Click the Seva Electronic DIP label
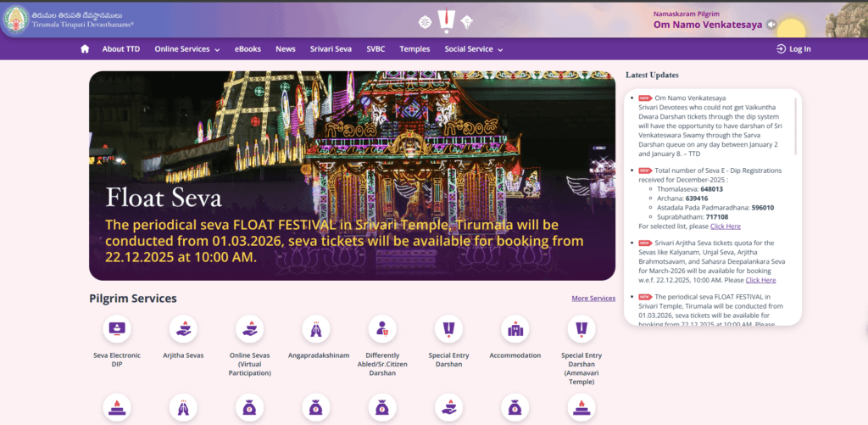This screenshot has height=425, width=868. pyautogui.click(x=117, y=360)
